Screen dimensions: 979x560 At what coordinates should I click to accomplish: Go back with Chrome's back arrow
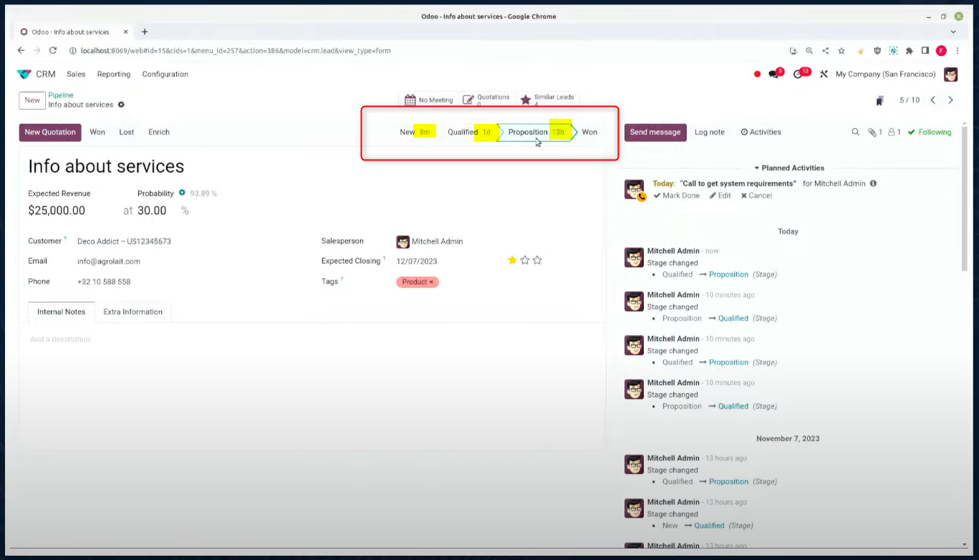click(21, 51)
